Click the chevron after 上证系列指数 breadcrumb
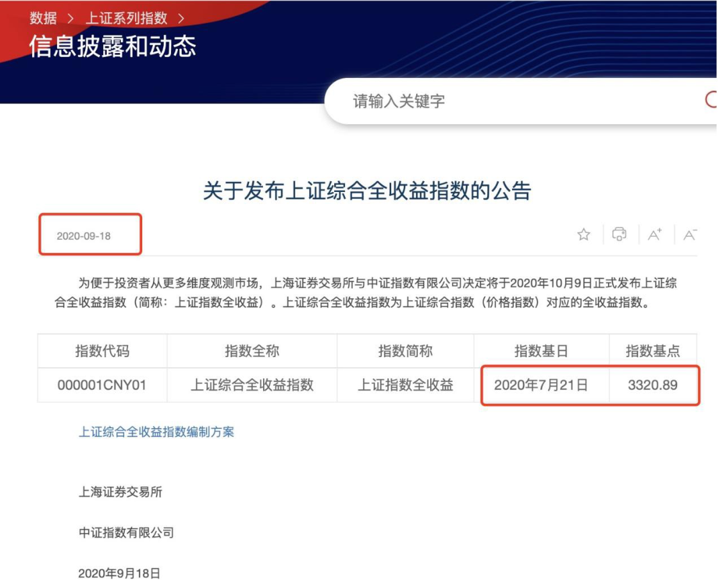This screenshot has height=588, width=718. click(x=181, y=19)
